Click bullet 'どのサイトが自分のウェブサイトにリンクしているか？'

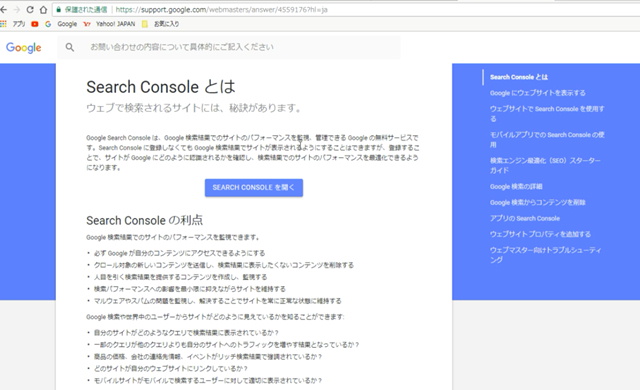click(x=171, y=368)
